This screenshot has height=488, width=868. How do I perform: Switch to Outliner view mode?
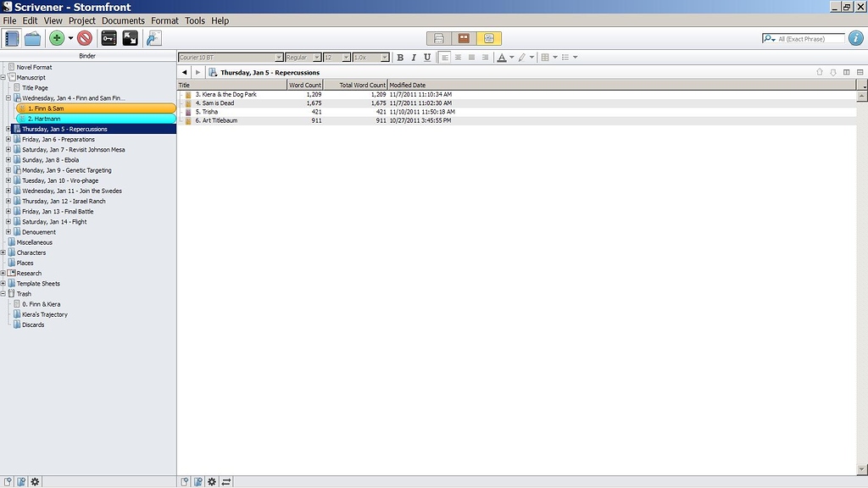489,38
